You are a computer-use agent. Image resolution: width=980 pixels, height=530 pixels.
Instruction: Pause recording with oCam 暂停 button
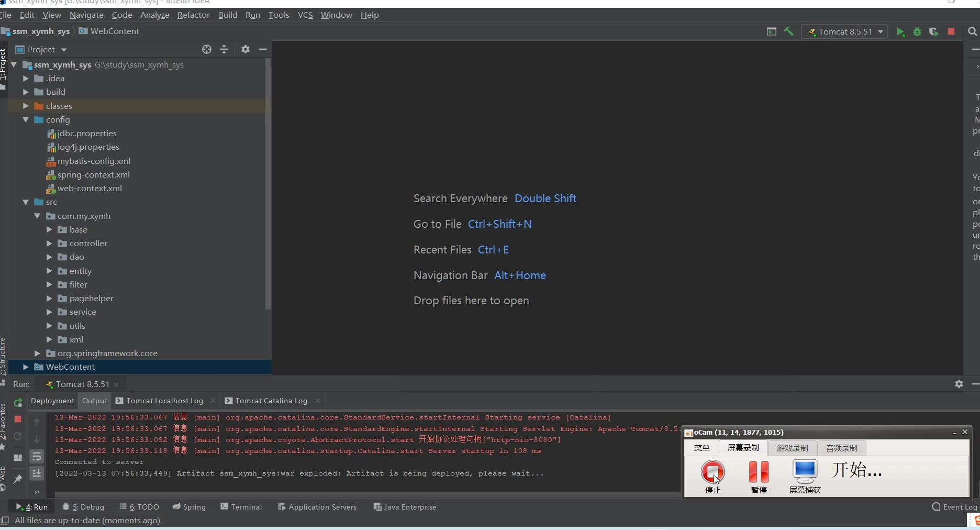(x=759, y=473)
